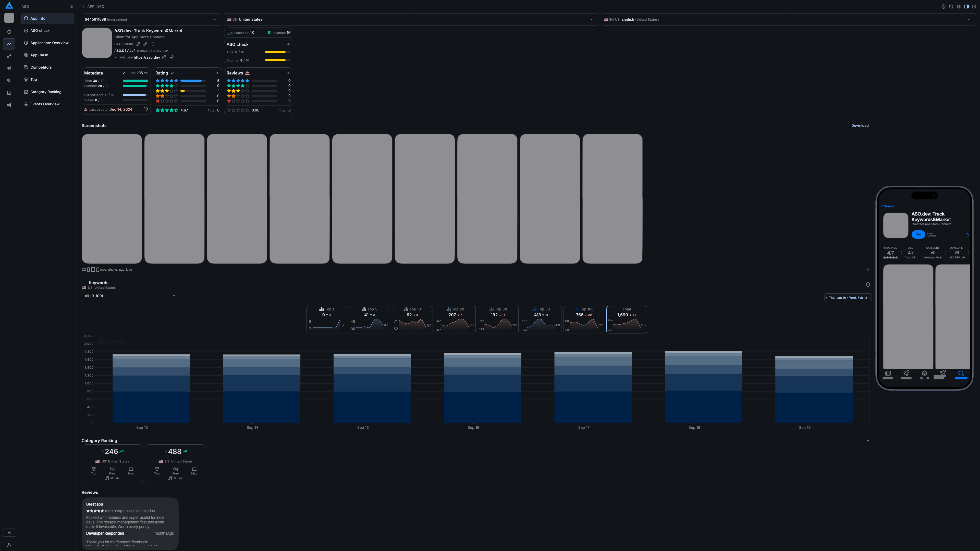Click the megaphone icon in left rail
Screen dimensions: 980x551
tap(9, 68)
